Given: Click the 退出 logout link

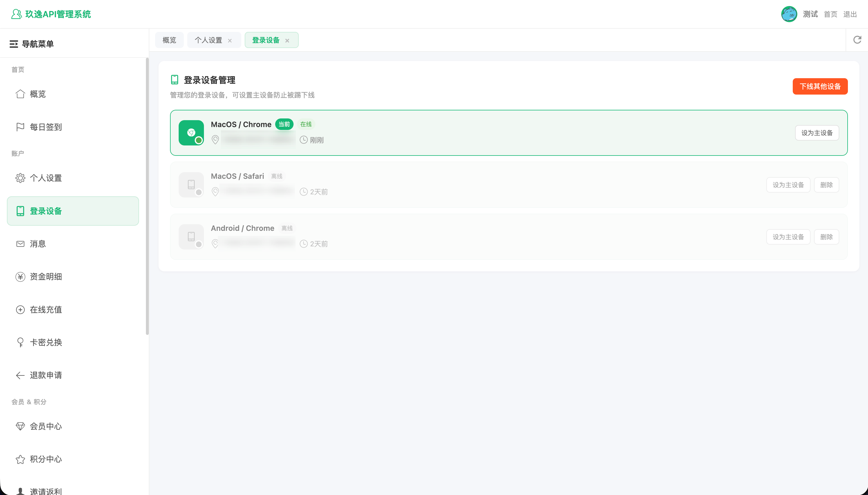Looking at the screenshot, I should click(850, 14).
